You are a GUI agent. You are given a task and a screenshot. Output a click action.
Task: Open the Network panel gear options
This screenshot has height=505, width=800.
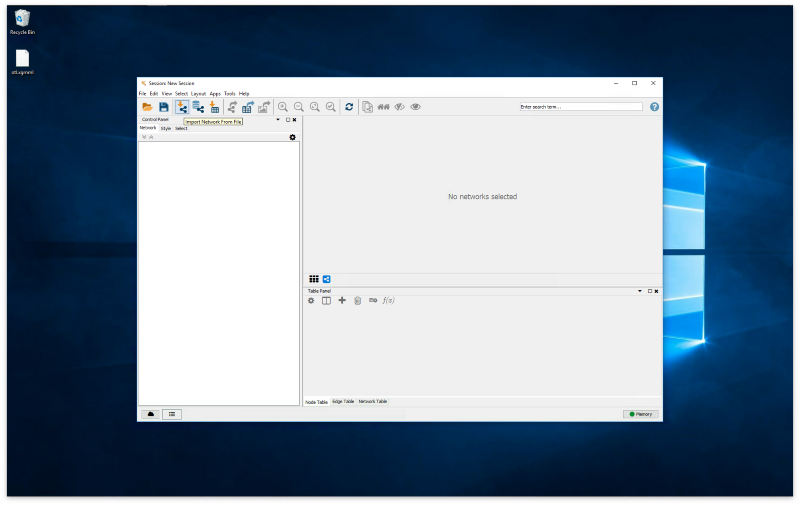coord(292,137)
